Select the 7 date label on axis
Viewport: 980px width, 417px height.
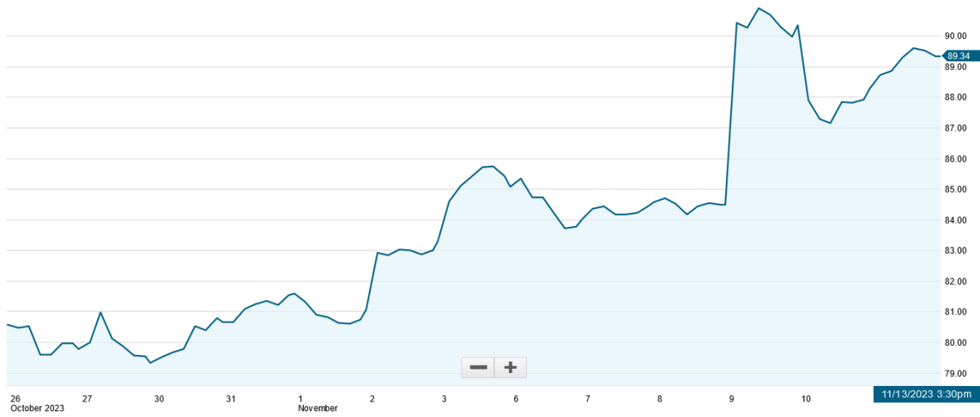point(587,398)
